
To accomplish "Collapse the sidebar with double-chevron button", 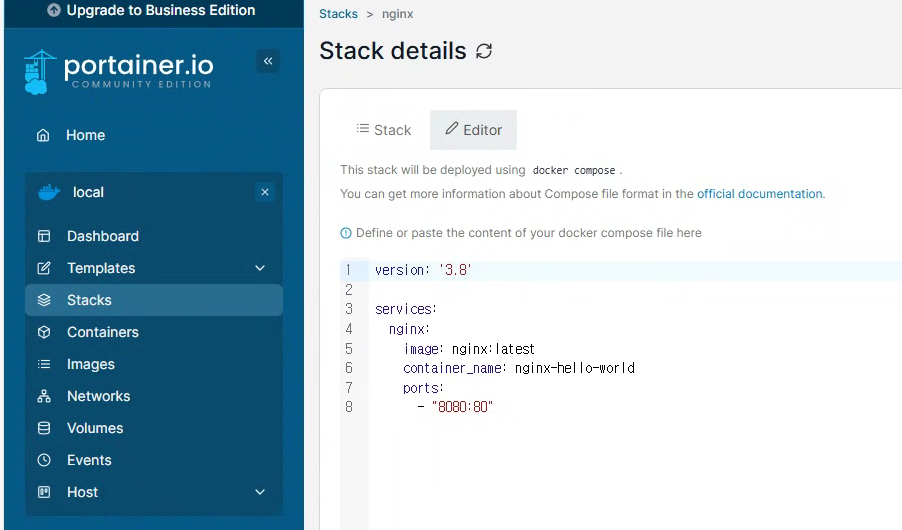I will click(x=268, y=61).
